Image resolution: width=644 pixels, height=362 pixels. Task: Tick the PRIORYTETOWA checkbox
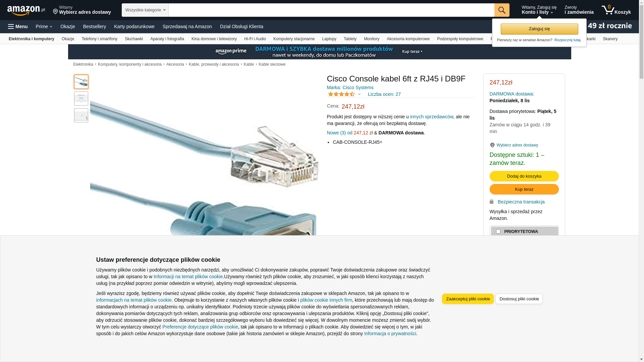[498, 232]
